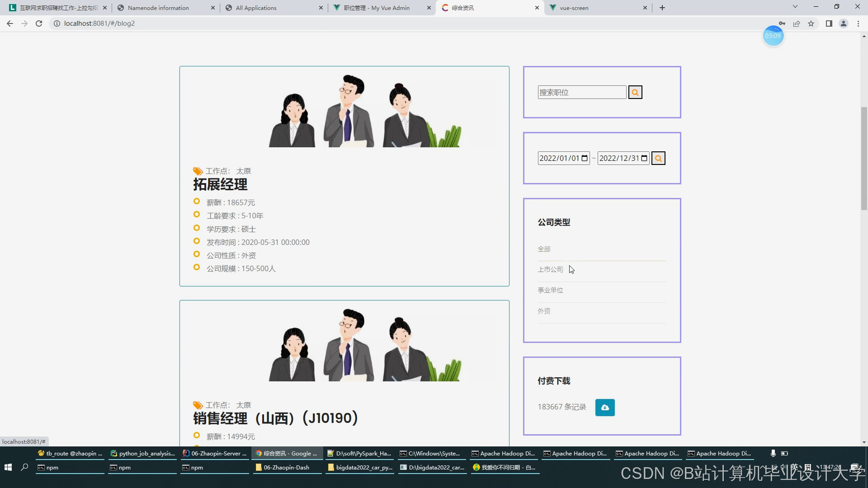Image resolution: width=868 pixels, height=488 pixels.
Task: Filter by 上市公司 company type
Action: click(550, 269)
